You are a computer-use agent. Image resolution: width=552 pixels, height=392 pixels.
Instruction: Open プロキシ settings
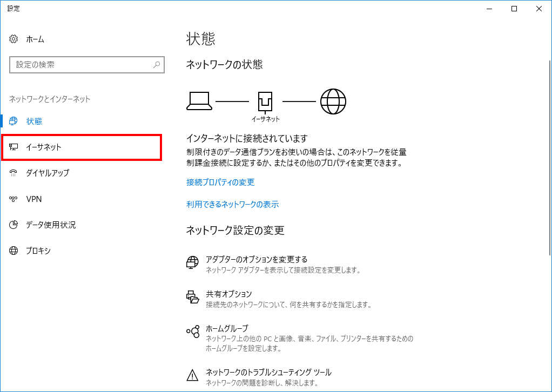[82, 251]
